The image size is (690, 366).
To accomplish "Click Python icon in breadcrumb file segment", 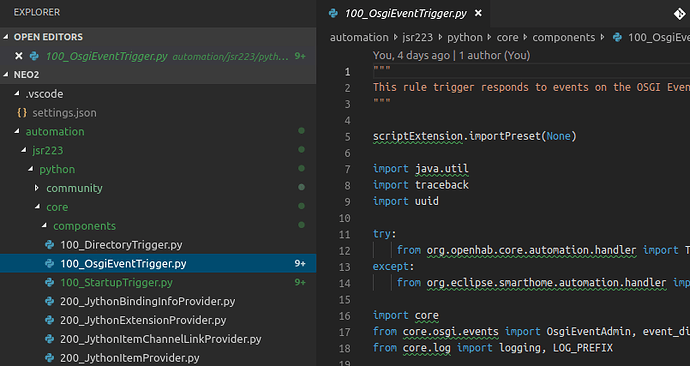I will pos(617,37).
